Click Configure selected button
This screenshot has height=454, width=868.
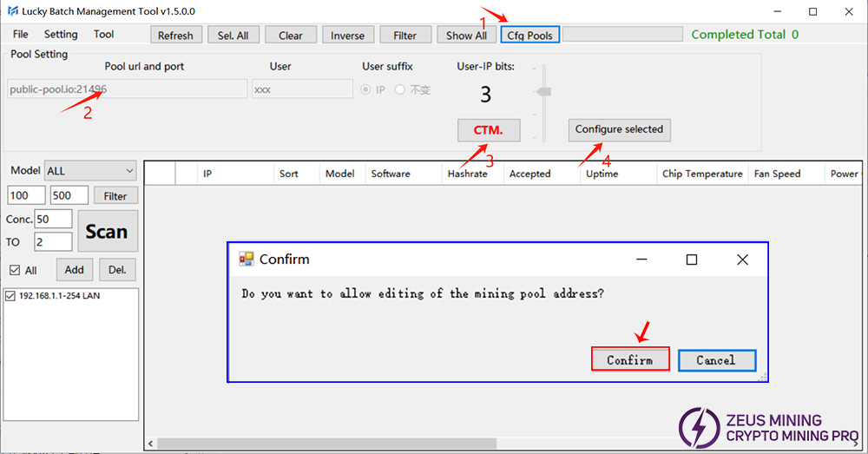click(619, 129)
